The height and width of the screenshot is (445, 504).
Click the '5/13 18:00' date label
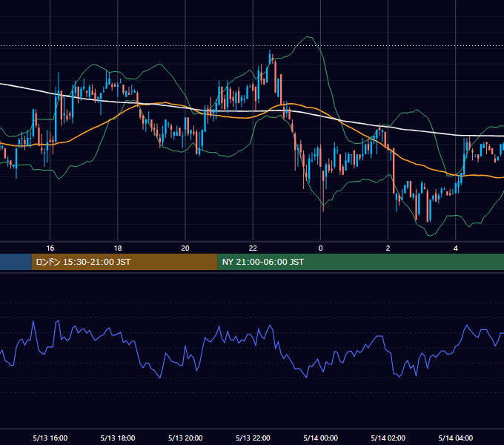(118, 438)
